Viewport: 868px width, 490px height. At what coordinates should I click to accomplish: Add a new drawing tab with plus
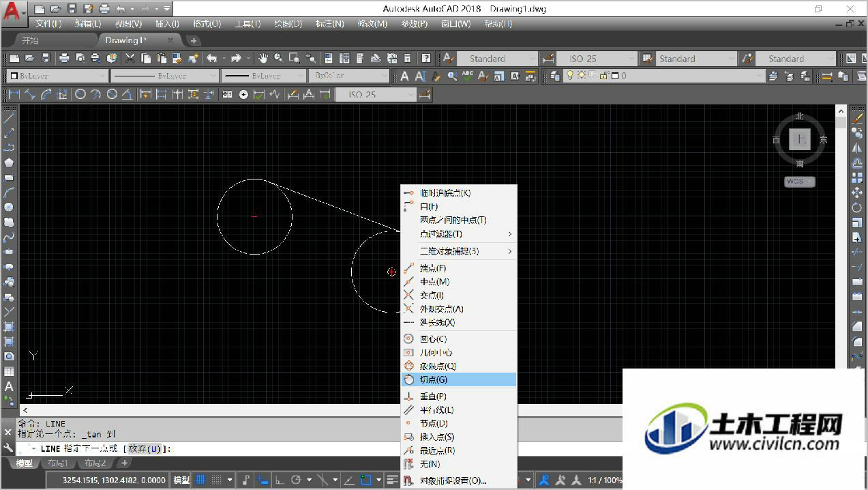point(194,41)
